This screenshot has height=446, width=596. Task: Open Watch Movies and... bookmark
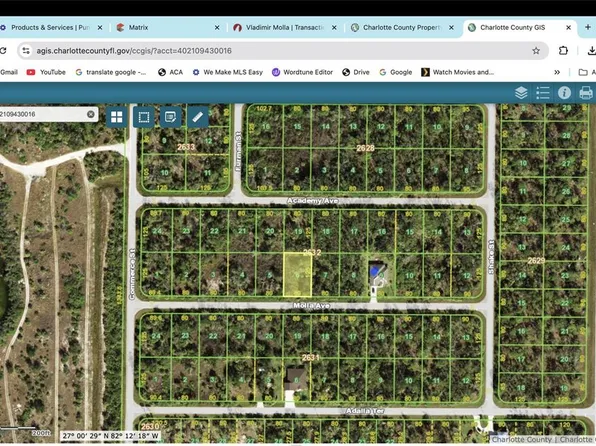tap(458, 72)
